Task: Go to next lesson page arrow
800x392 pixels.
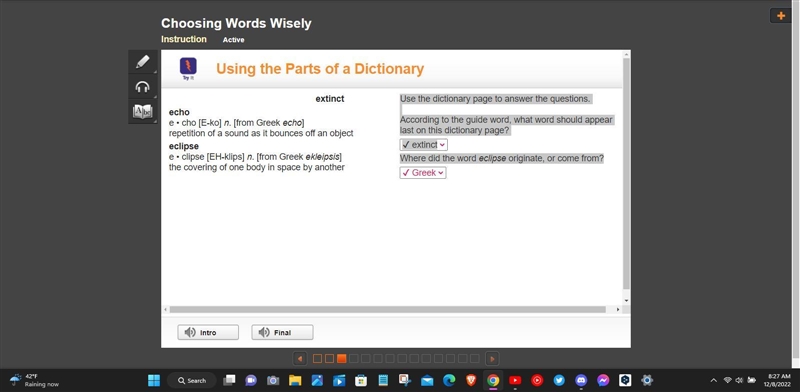Action: (x=492, y=359)
